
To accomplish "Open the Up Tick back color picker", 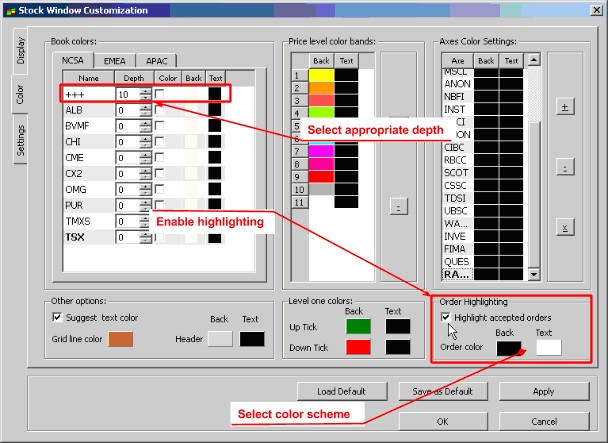I will pos(358,326).
